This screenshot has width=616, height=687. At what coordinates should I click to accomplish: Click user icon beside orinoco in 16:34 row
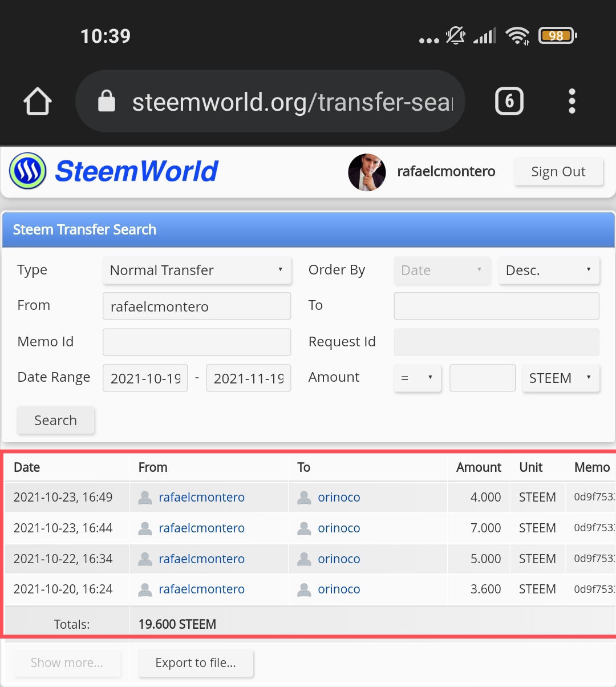coord(305,559)
